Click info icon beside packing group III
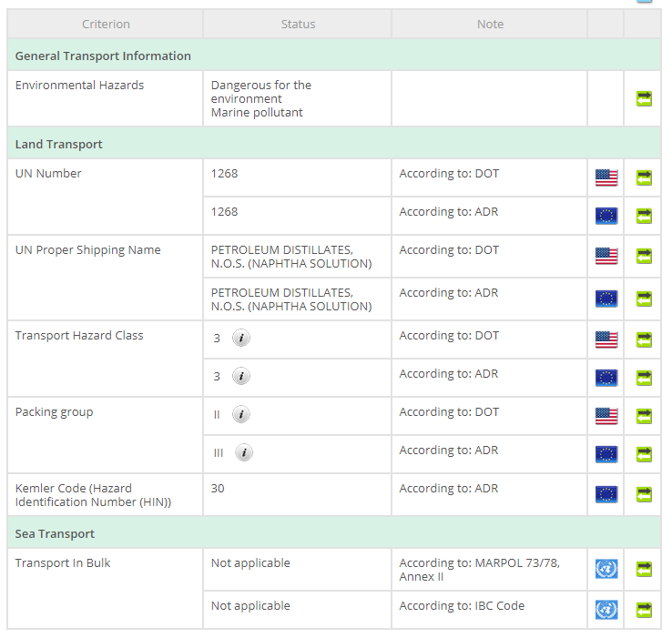 pos(244,452)
